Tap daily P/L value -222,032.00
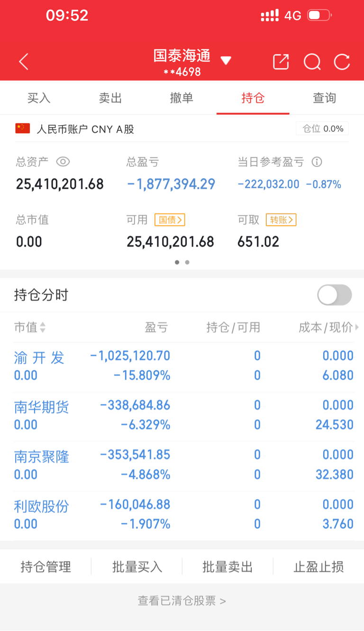Screen dimensions: 364x631 coord(268,184)
